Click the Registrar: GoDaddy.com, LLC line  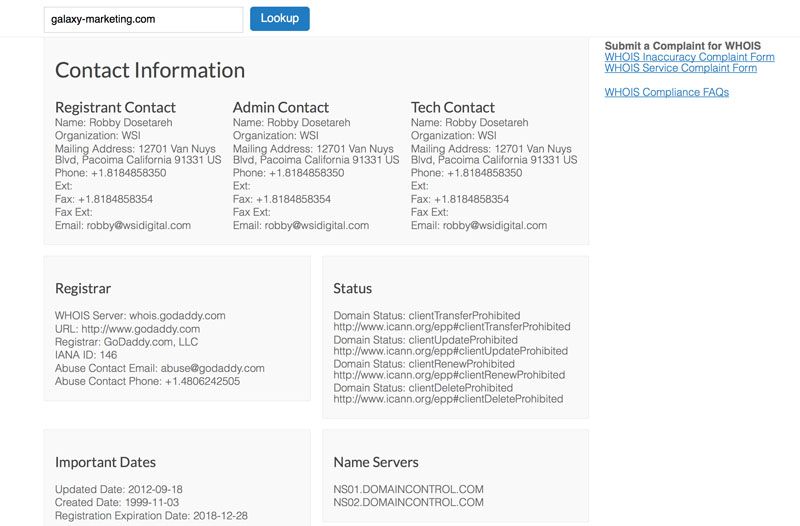click(126, 342)
